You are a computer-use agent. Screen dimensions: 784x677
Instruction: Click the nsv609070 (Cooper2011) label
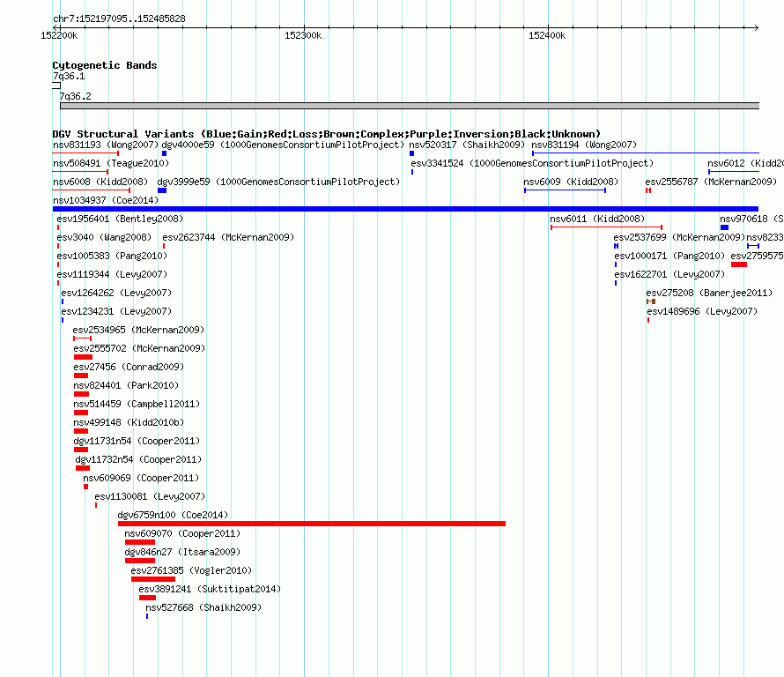[x=182, y=533]
